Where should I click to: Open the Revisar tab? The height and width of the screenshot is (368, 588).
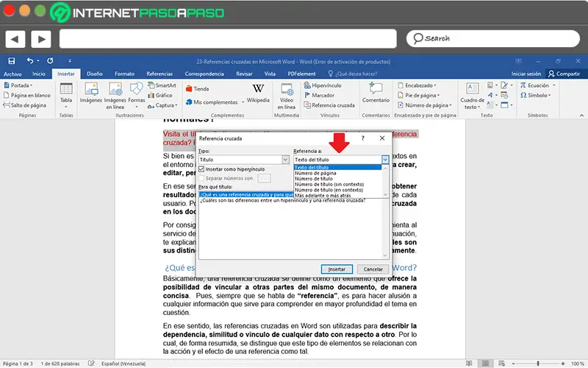coord(244,74)
